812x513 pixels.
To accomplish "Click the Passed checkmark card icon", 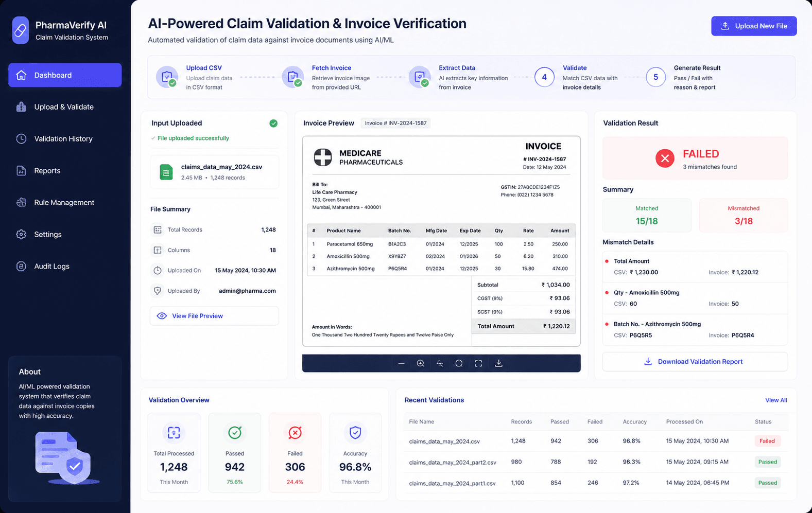I will (x=235, y=433).
